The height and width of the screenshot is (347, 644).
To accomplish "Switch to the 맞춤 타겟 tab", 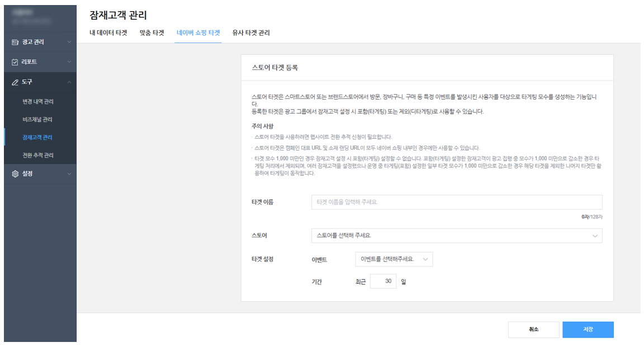I will pos(151,33).
